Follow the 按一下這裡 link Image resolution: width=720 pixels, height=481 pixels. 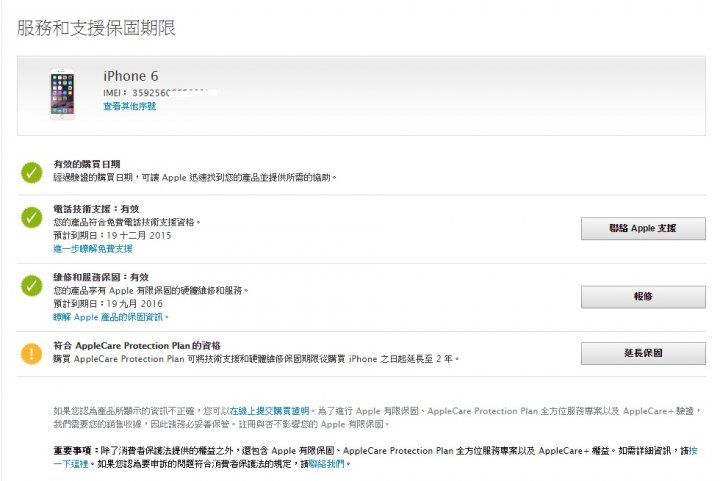click(70, 464)
